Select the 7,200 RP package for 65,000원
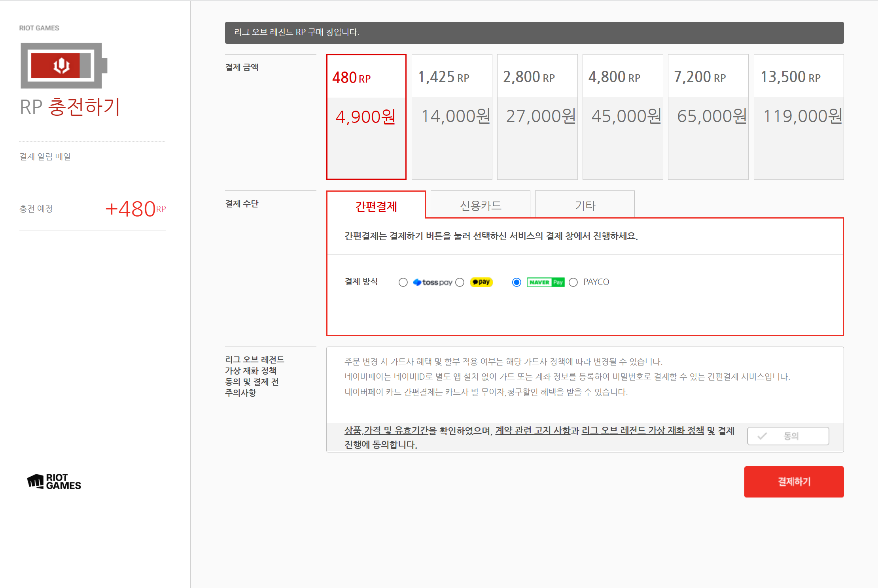The image size is (878, 588). click(708, 117)
